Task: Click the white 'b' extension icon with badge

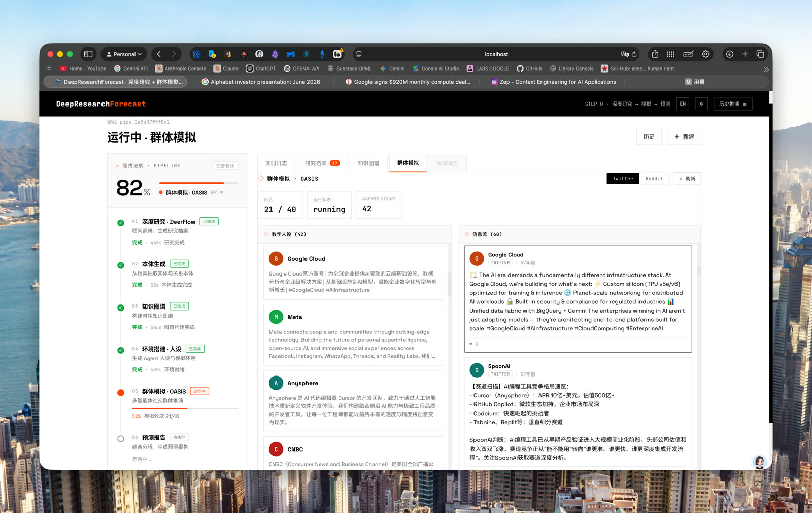Action: (x=337, y=54)
